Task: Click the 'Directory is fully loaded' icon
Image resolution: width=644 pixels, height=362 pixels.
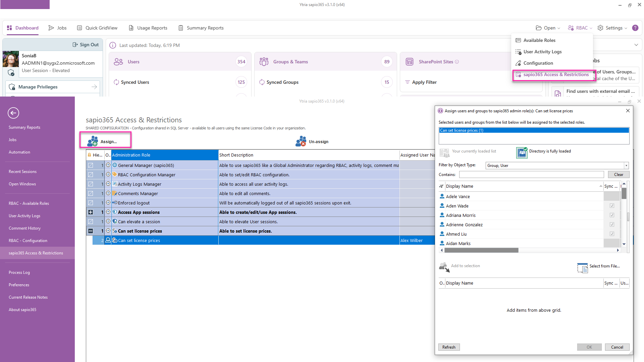Action: [x=522, y=153]
